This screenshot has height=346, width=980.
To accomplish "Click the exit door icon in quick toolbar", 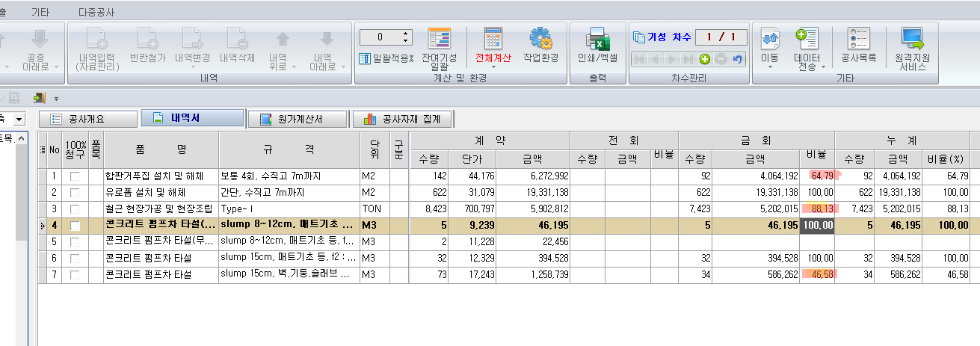I will point(39,97).
